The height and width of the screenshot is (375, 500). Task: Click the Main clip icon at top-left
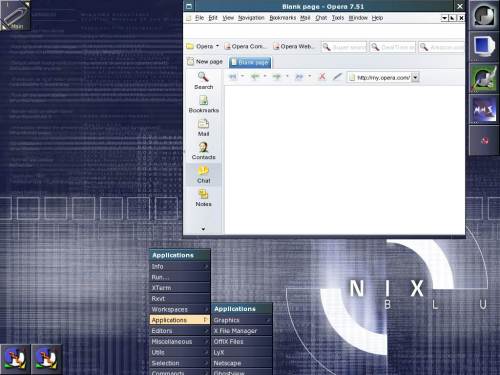click(15, 15)
